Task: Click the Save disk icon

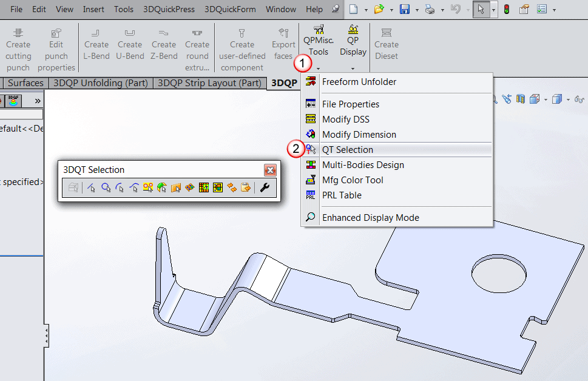Action: pyautogui.click(x=405, y=9)
